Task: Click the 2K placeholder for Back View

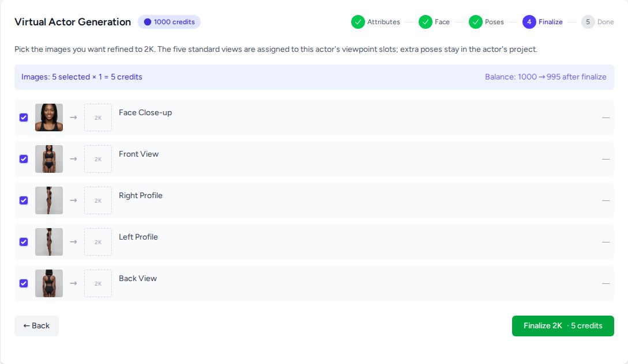Action: [97, 283]
